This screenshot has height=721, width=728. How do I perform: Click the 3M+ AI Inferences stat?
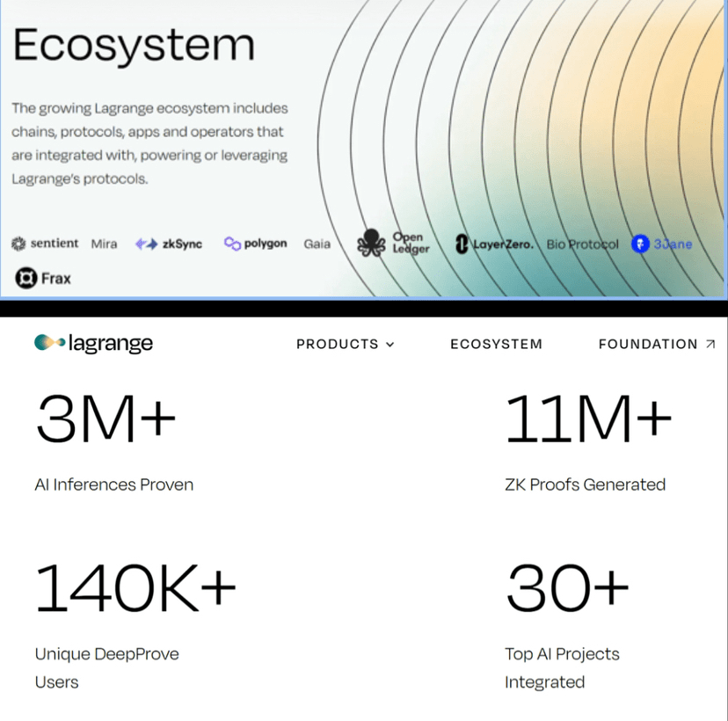[114, 442]
